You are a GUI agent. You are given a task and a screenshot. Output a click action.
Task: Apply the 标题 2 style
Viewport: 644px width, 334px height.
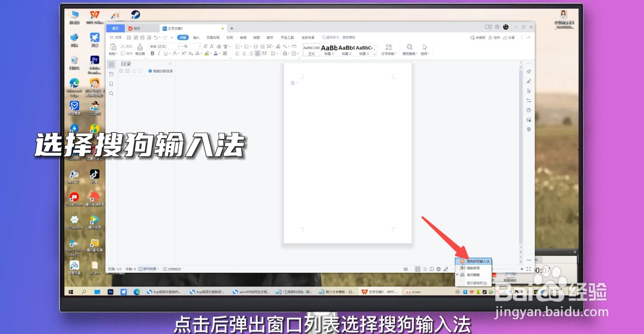tap(346, 50)
